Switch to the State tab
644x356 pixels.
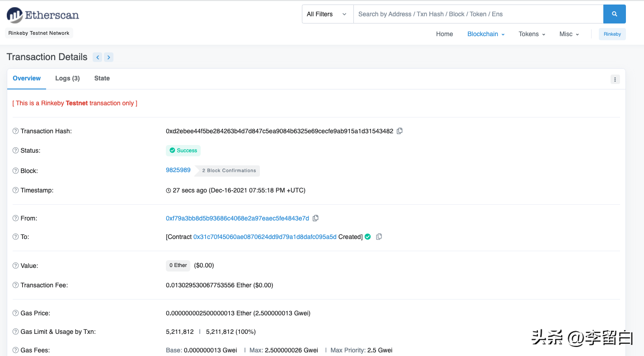(102, 78)
